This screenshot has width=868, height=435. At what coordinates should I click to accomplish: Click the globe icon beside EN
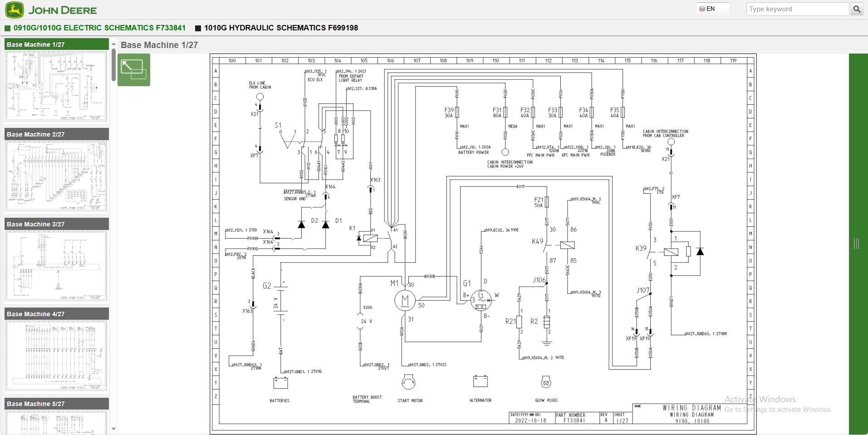(703, 8)
